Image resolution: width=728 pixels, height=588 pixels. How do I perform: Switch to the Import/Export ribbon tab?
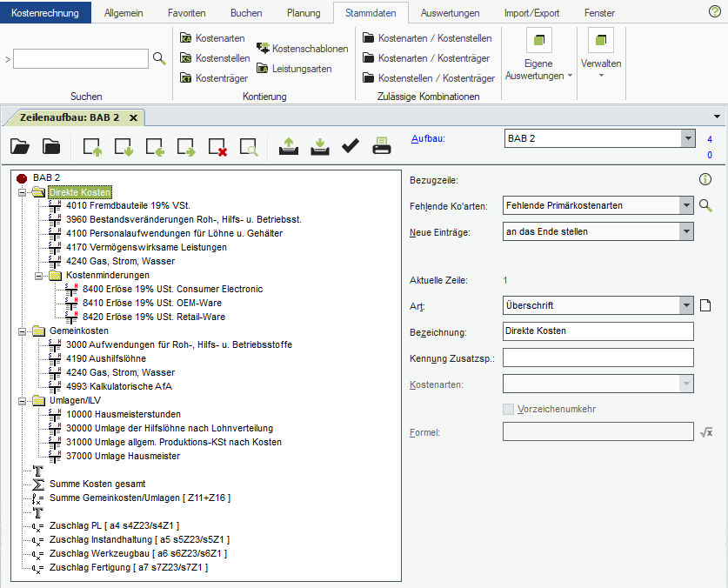point(531,13)
